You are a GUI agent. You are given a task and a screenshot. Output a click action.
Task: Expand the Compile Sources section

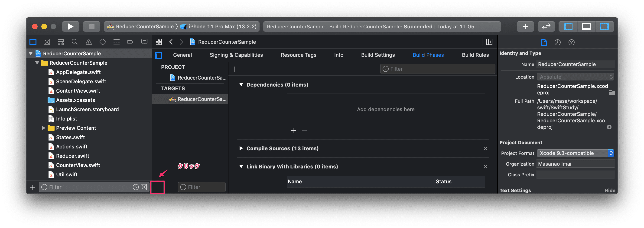pyautogui.click(x=241, y=148)
